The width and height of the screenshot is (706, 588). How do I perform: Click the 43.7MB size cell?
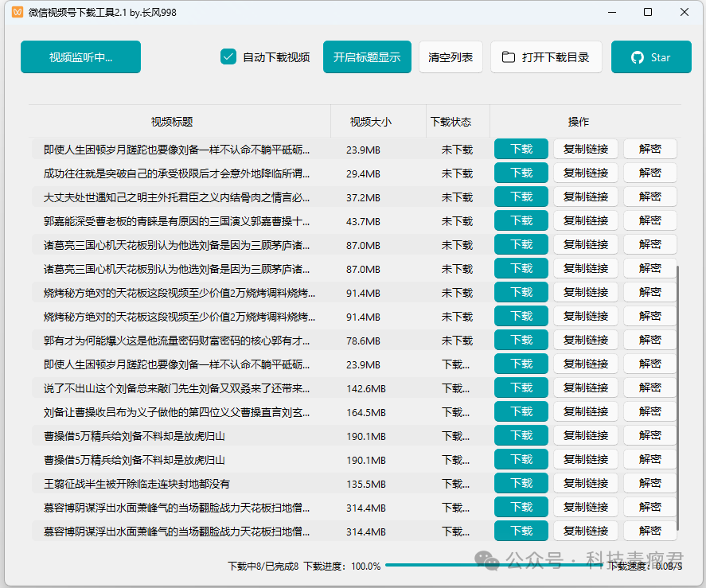[x=363, y=221]
